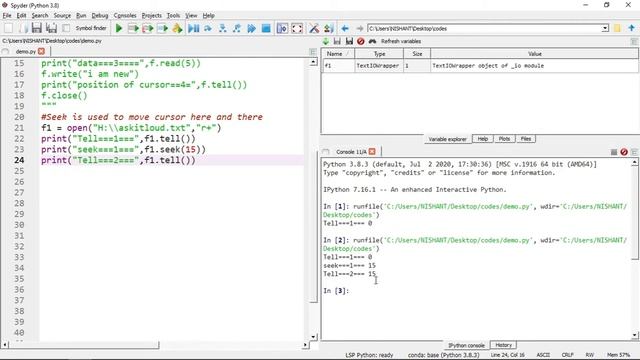Click the Save all files icon
Screen dimensions: 640x360
click(51, 28)
